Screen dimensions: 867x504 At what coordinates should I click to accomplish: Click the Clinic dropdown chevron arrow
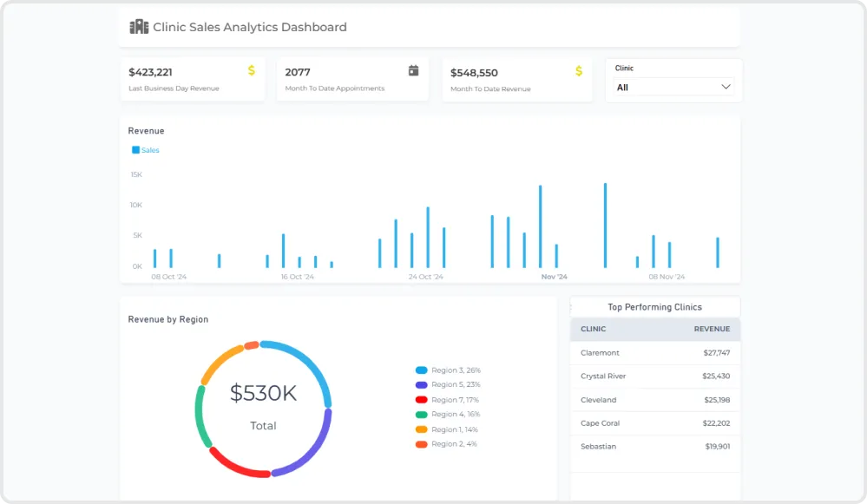(x=726, y=87)
